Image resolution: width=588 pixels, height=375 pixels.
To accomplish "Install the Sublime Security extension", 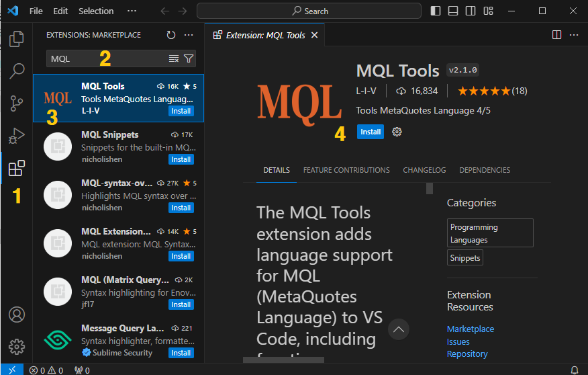I will 181,353.
